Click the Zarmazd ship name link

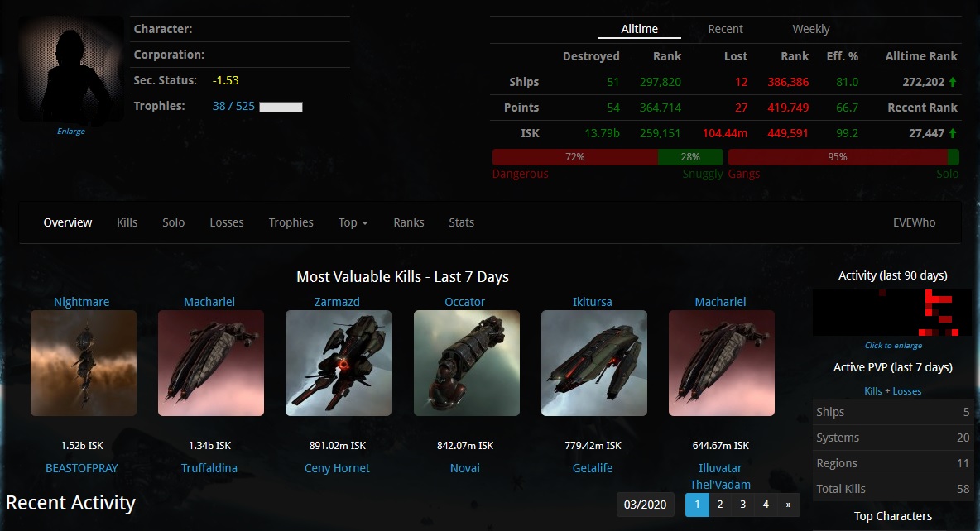point(337,302)
